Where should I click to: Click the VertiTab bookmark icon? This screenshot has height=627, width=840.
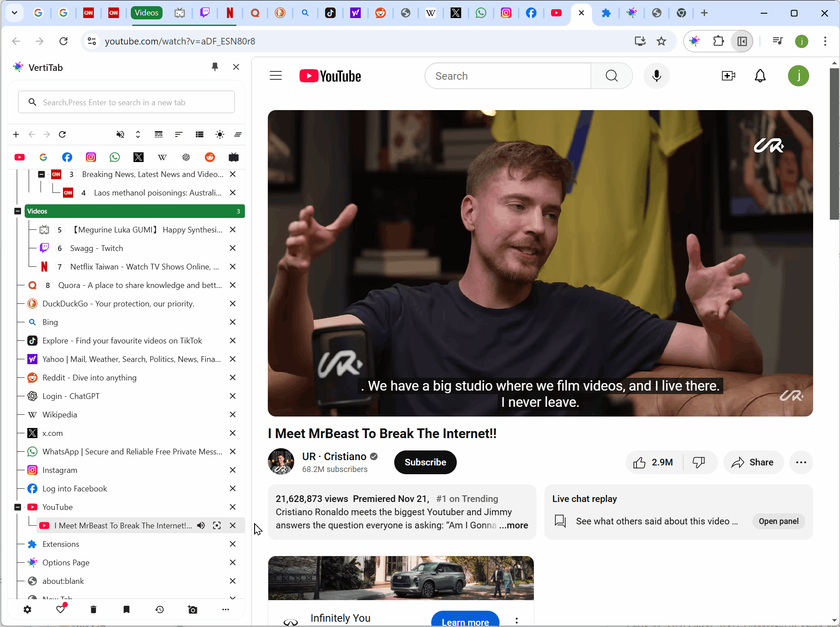coord(126,609)
